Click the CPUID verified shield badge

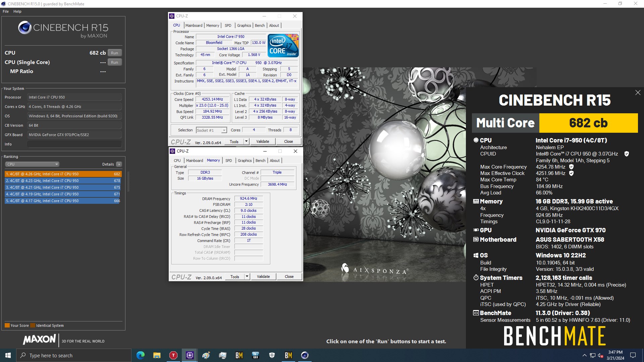click(627, 154)
